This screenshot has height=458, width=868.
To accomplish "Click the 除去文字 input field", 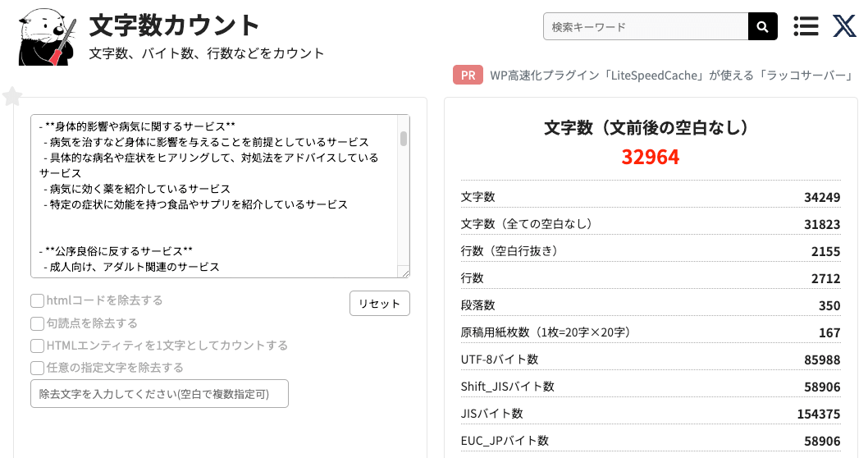I will pyautogui.click(x=159, y=393).
